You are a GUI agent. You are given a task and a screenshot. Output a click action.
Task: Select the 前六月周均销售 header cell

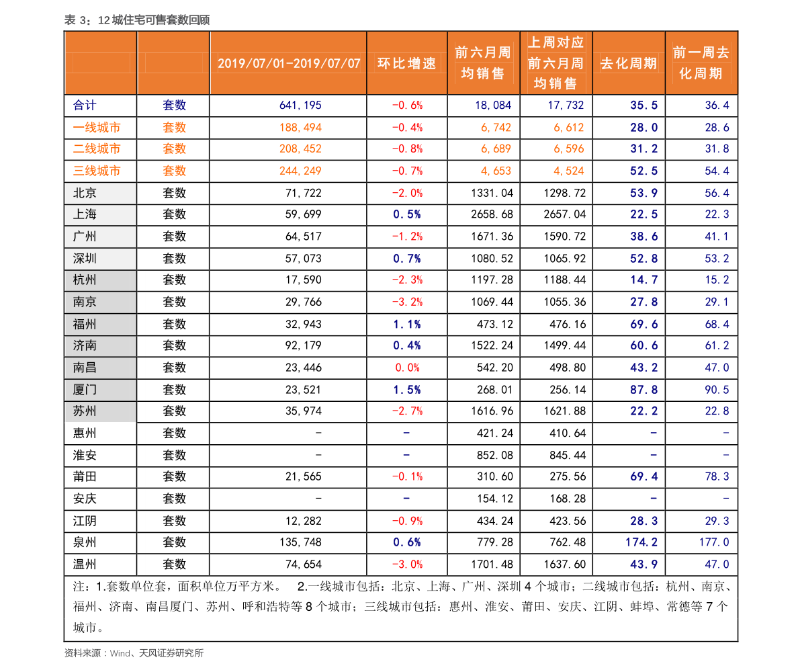tap(483, 63)
